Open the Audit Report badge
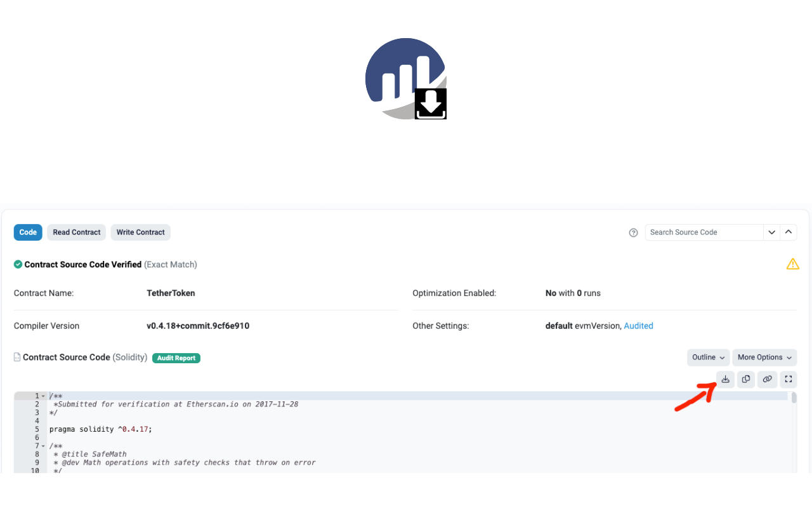This screenshot has width=812, height=508. click(176, 358)
